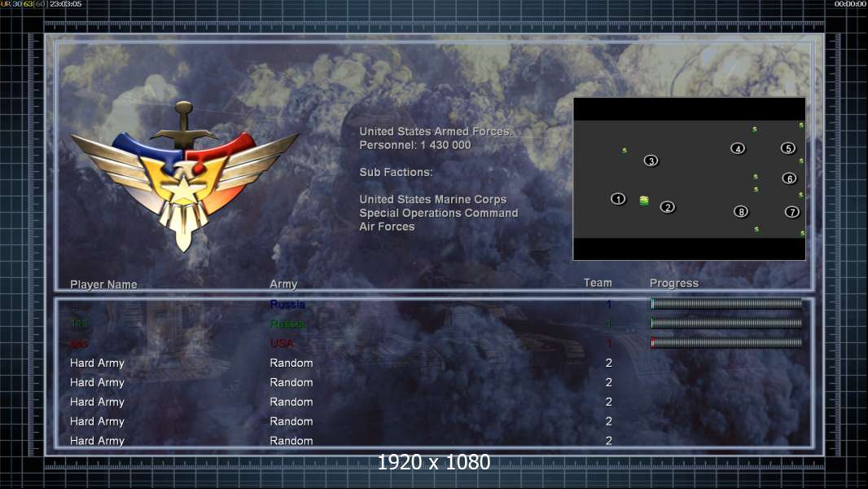Click the blue Russia player's progress bar
Image resolution: width=868 pixels, height=489 pixels.
click(x=726, y=303)
